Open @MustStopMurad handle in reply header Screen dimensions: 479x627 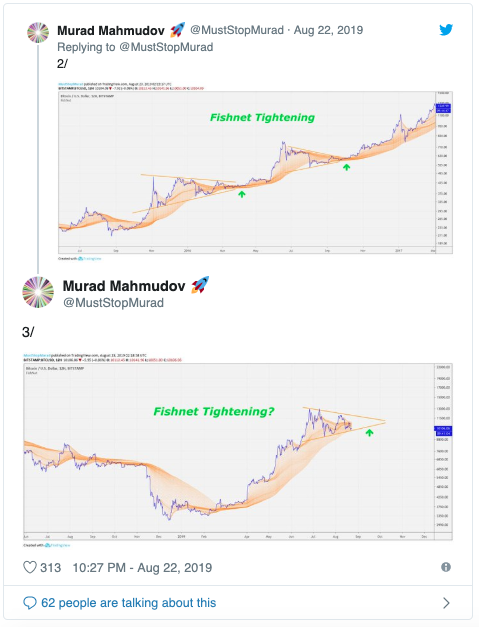point(237,30)
